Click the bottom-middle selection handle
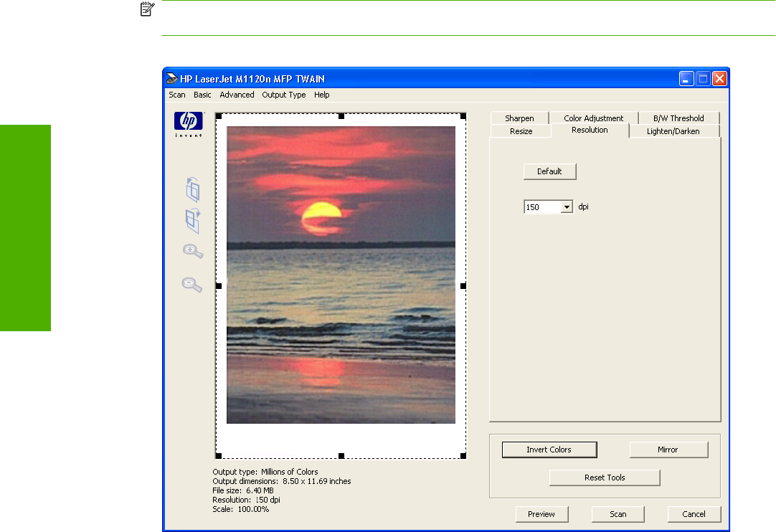The image size is (776, 532). pyautogui.click(x=341, y=456)
